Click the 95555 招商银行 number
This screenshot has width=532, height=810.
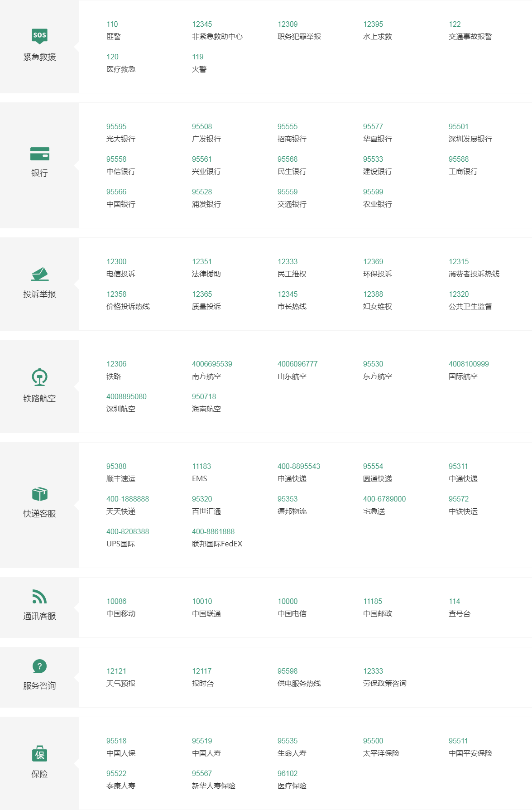[288, 127]
